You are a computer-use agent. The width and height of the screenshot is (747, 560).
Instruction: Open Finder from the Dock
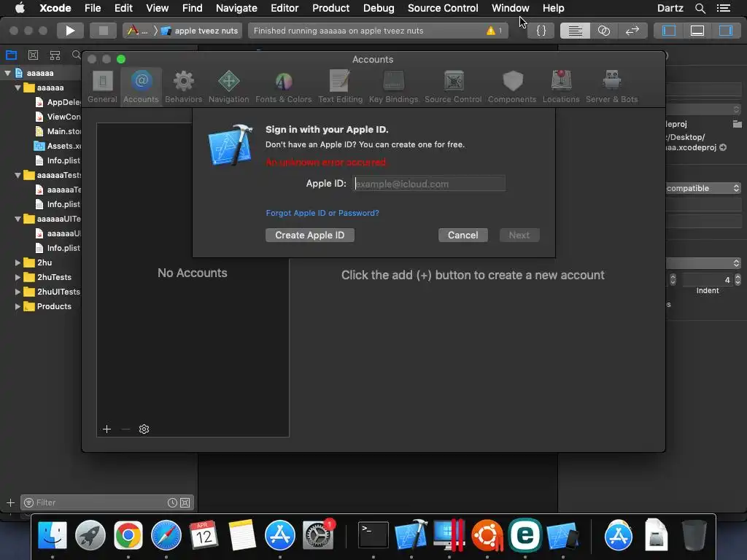pyautogui.click(x=52, y=535)
